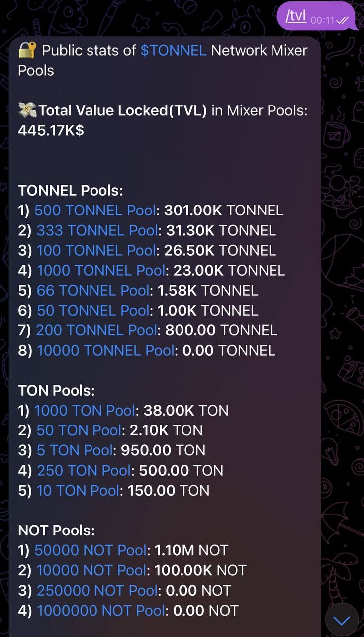
Task: Open the 250 TON Pool link
Action: 84,471
